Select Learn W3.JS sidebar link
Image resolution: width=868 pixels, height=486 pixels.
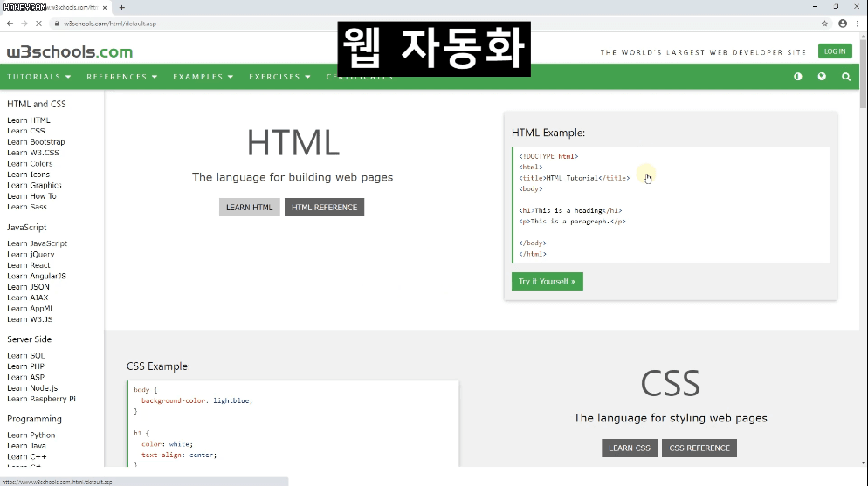point(30,319)
